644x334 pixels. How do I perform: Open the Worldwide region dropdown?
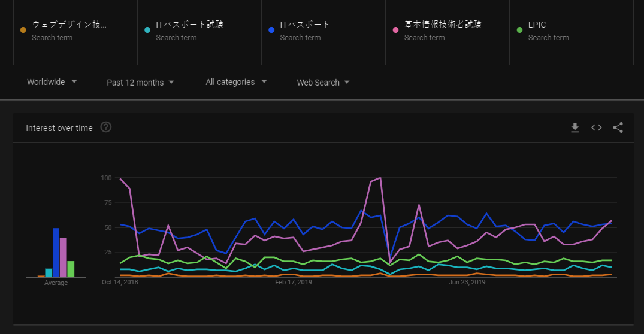pyautogui.click(x=52, y=82)
